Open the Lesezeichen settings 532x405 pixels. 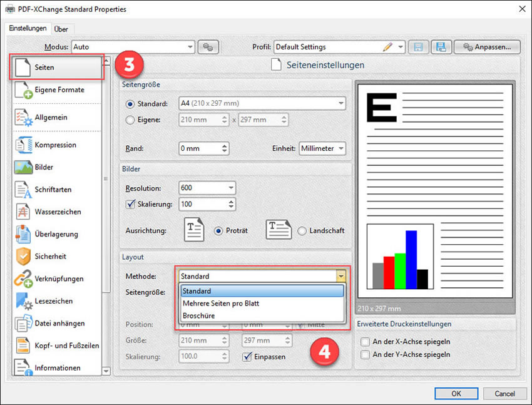(57, 301)
